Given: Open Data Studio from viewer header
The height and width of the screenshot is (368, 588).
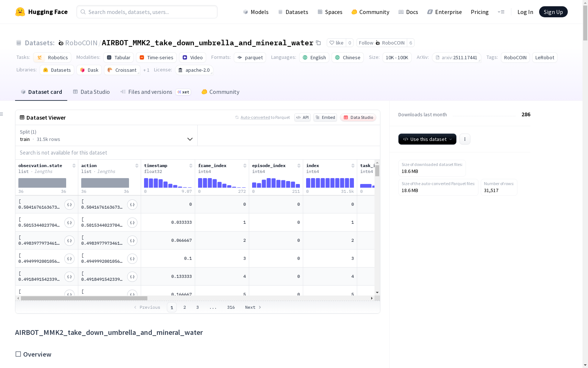Looking at the screenshot, I should [x=358, y=117].
